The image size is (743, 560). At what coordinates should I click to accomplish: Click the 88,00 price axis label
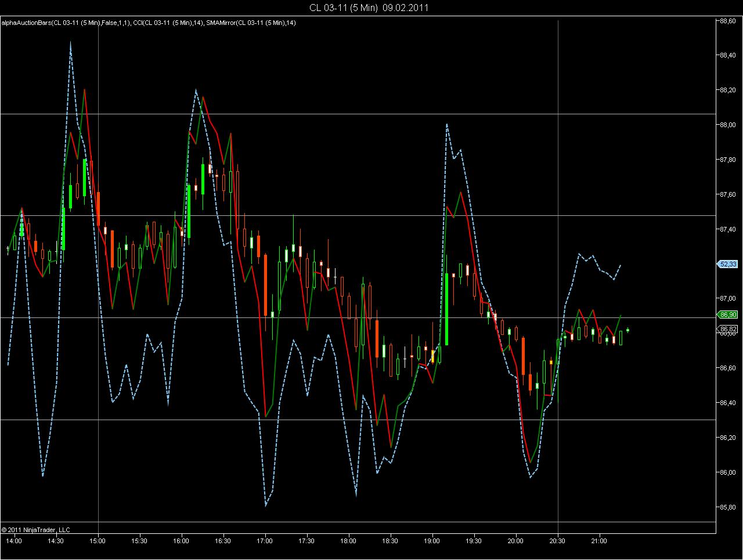click(728, 125)
